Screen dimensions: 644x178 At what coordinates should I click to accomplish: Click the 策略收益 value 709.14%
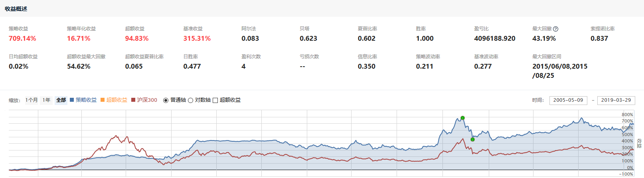(x=22, y=38)
